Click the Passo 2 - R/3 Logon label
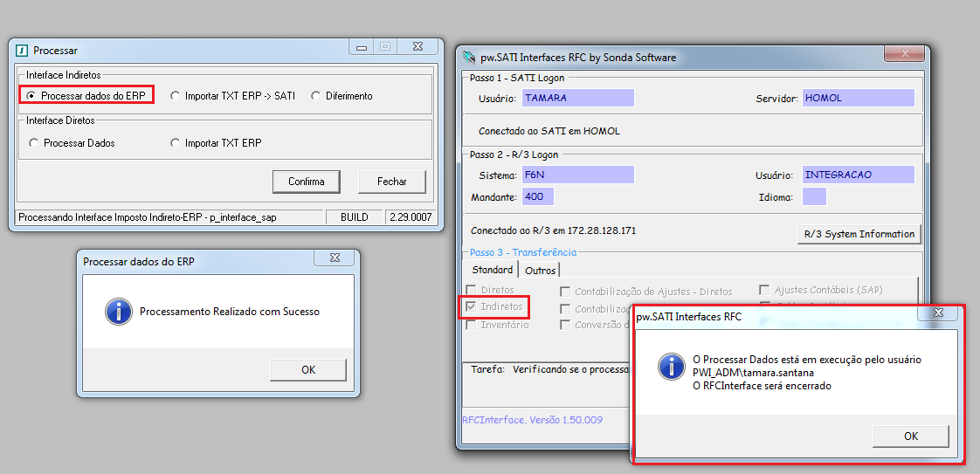The image size is (980, 474). (x=514, y=155)
